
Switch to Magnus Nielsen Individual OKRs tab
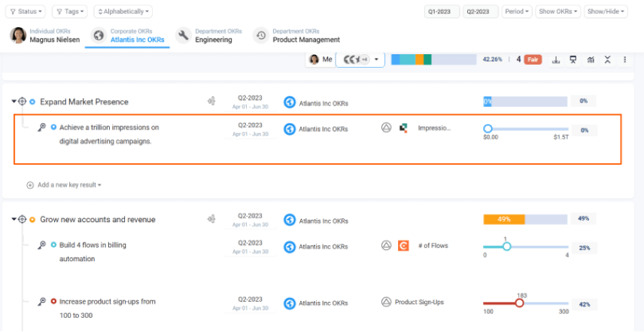point(45,35)
